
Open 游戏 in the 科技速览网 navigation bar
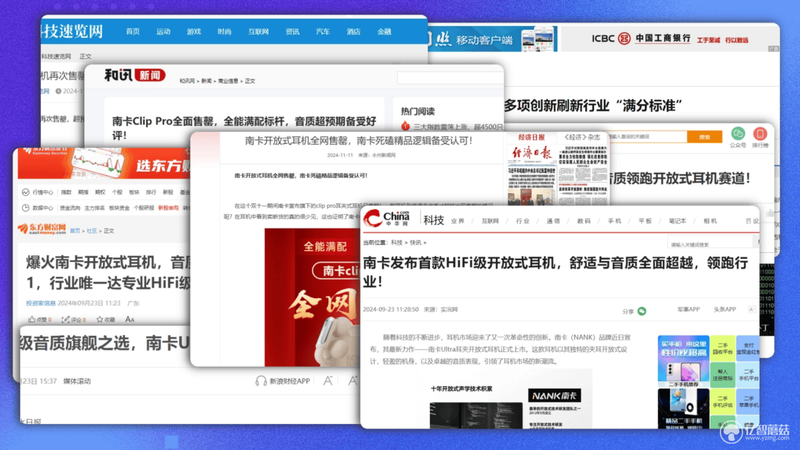point(194,32)
